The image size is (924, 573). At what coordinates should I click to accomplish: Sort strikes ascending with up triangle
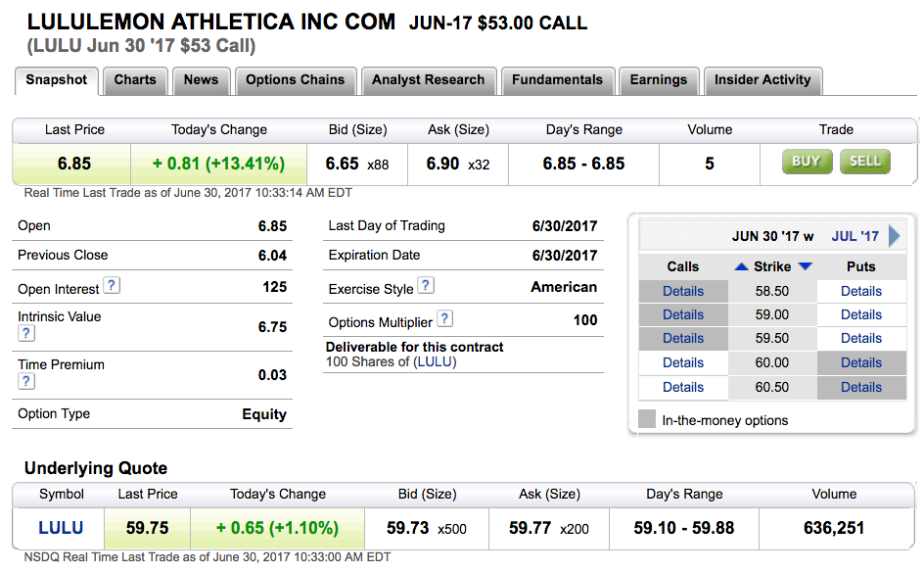(741, 266)
